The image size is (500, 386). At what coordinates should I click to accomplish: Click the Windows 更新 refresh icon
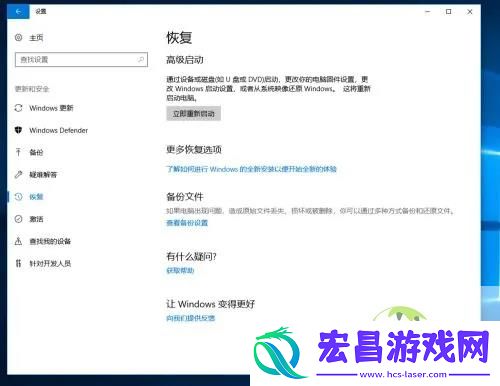pos(19,108)
